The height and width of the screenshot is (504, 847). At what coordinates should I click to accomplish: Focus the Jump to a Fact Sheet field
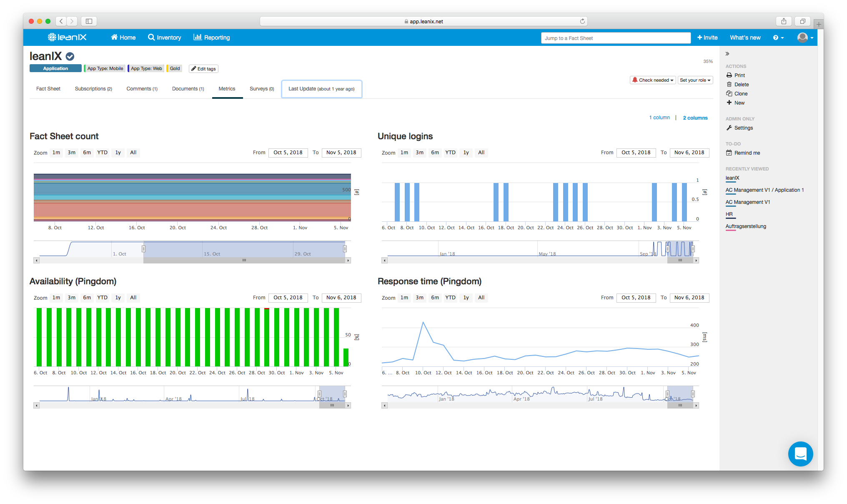pyautogui.click(x=616, y=38)
